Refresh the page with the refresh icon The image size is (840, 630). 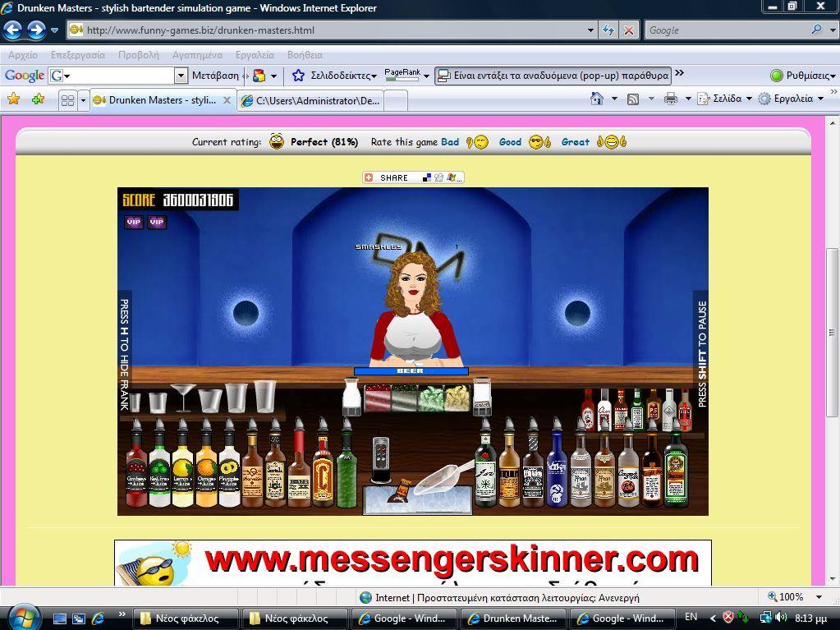608,30
